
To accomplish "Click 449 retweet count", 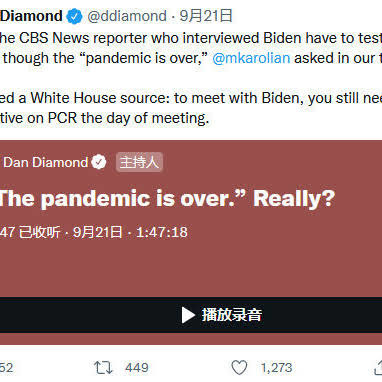I will (x=137, y=368).
